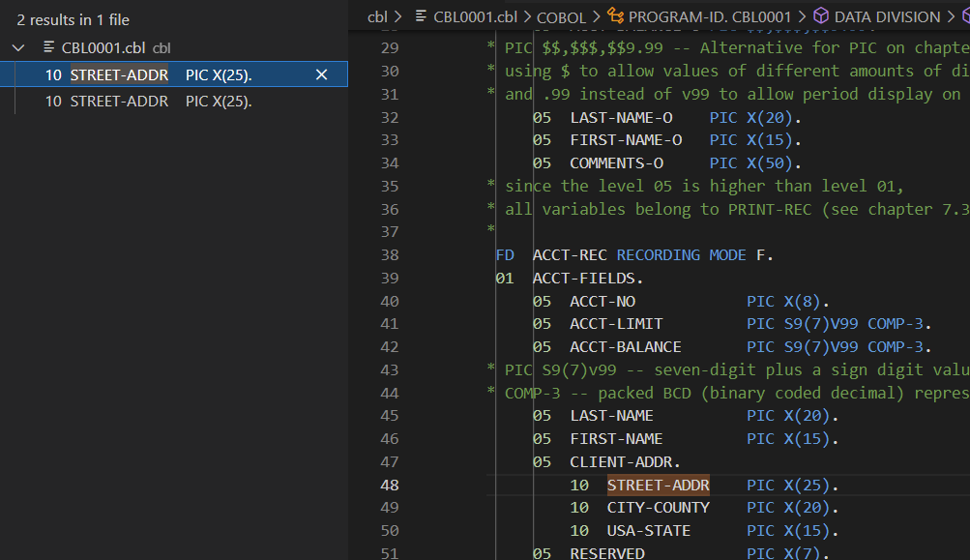Viewport: 970px width, 560px height.
Task: Click the PROGRAM-ID symbol icon in breadcrumbs
Action: (x=614, y=16)
